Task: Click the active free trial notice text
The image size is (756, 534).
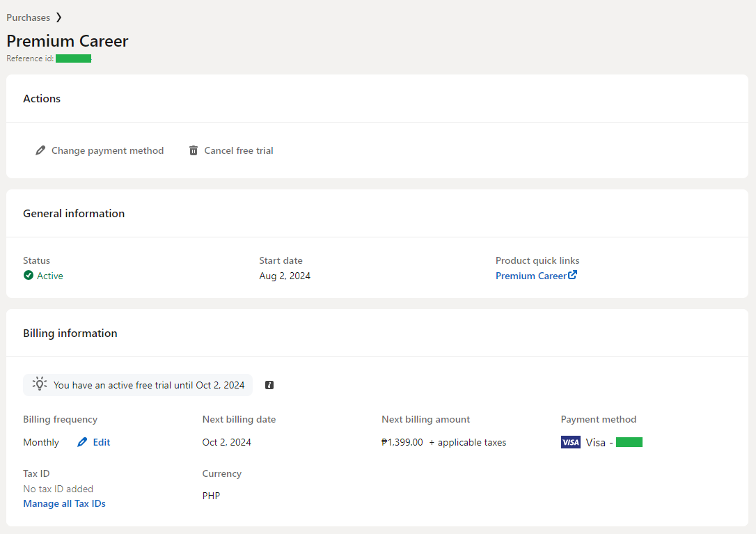Action: point(149,385)
